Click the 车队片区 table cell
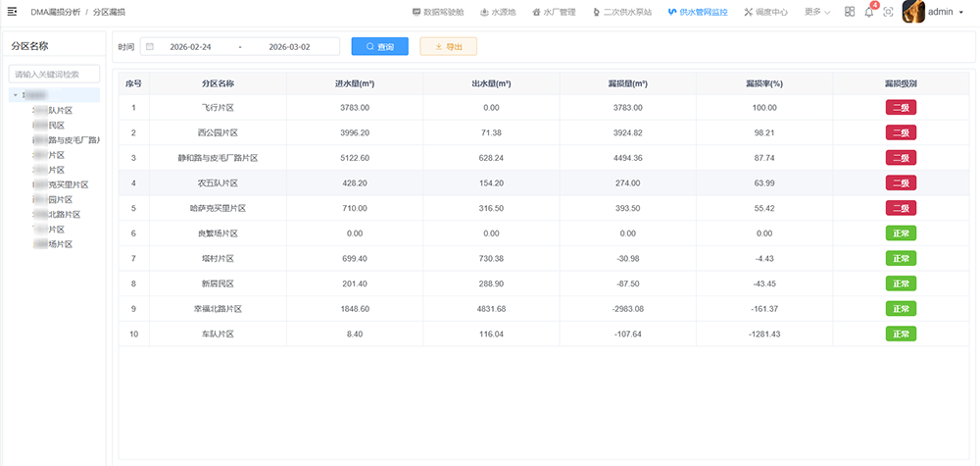The width and height of the screenshot is (980, 466). [218, 334]
